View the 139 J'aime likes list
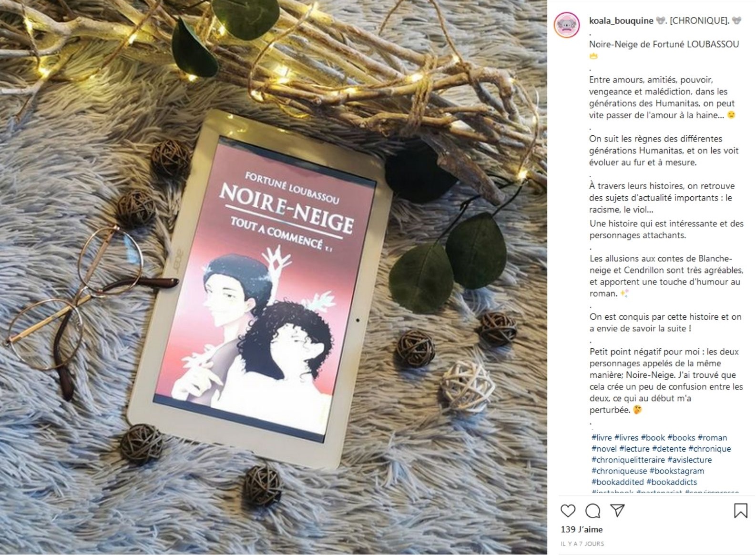This screenshot has height=555, width=756. pyautogui.click(x=582, y=529)
